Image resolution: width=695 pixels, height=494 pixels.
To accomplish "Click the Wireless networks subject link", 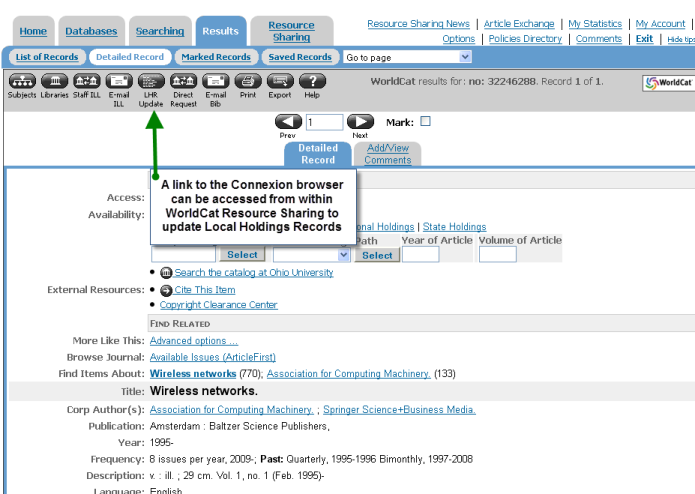I will click(x=193, y=374).
